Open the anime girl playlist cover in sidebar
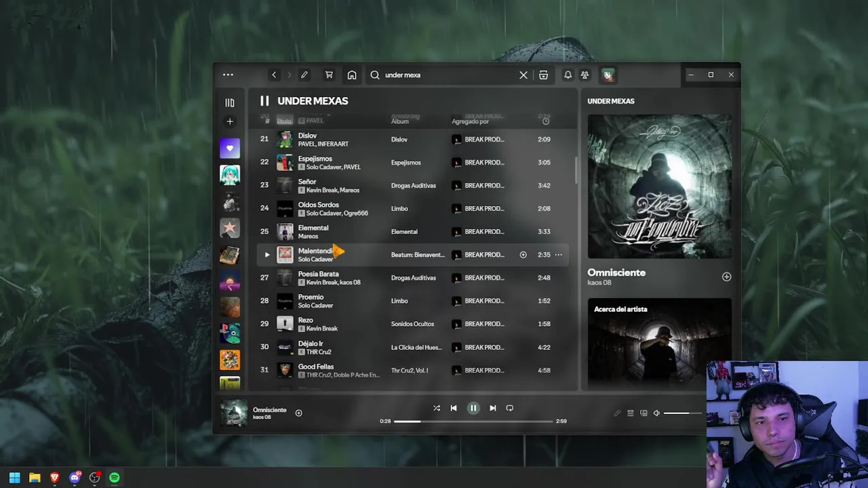Screen dimensions: 868x488 pos(230,175)
